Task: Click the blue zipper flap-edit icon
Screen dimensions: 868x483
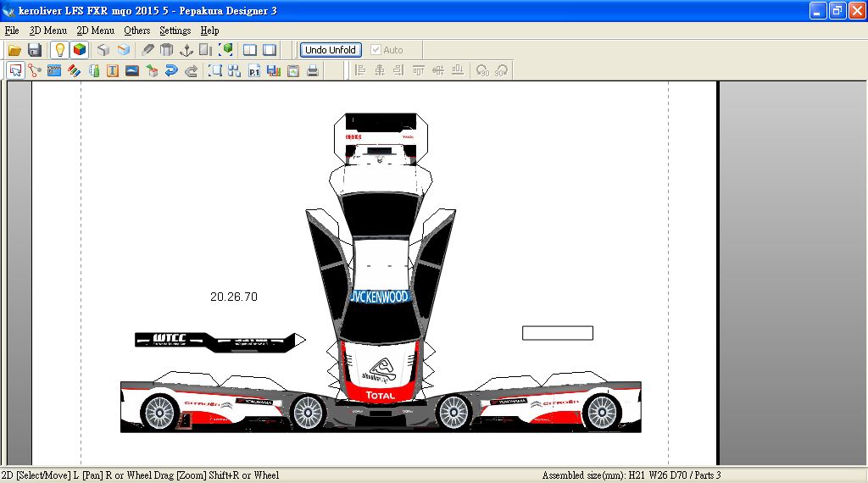Action: coord(54,71)
